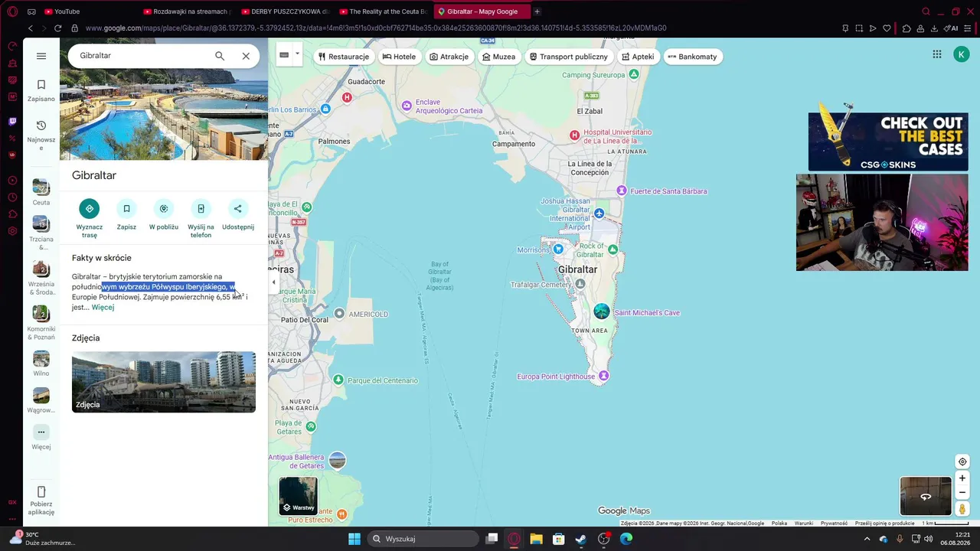This screenshot has height=551, width=980.
Task: Open the Prywatność footer link
Action: (834, 523)
